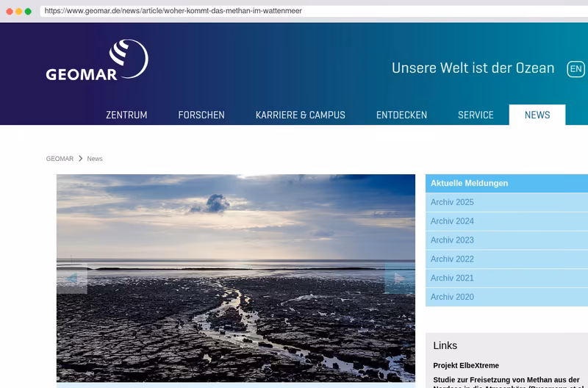This screenshot has height=388, width=588.
Task: Open the News breadcrumb link
Action: point(95,159)
